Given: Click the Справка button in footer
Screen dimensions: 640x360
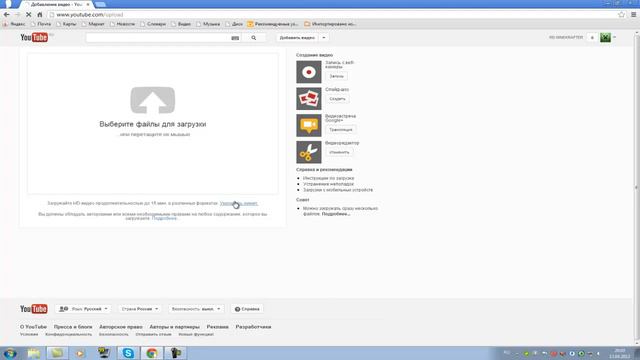Looking at the screenshot, I should [x=247, y=309].
